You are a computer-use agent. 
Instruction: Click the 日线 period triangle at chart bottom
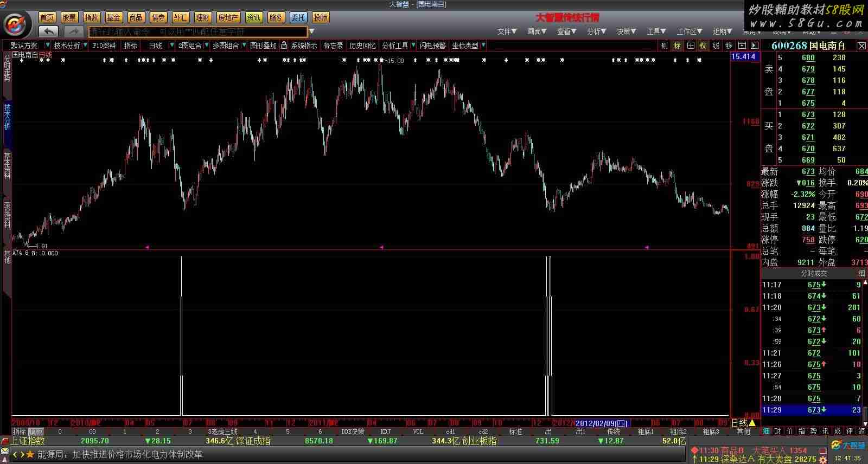(752, 423)
